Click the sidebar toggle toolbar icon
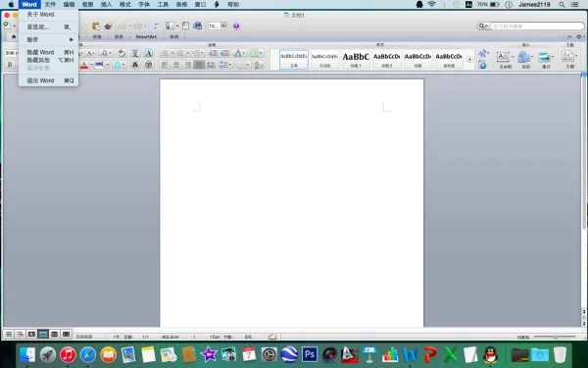Viewport: 588px width, 368px height. 171,26
